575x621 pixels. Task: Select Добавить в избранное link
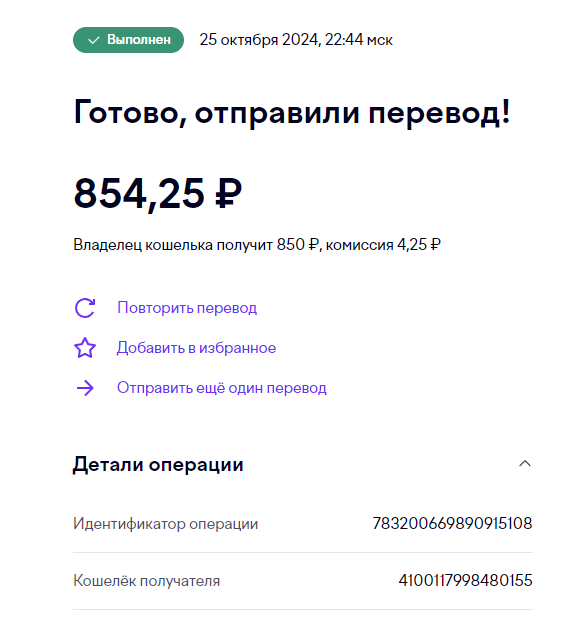coord(196,348)
